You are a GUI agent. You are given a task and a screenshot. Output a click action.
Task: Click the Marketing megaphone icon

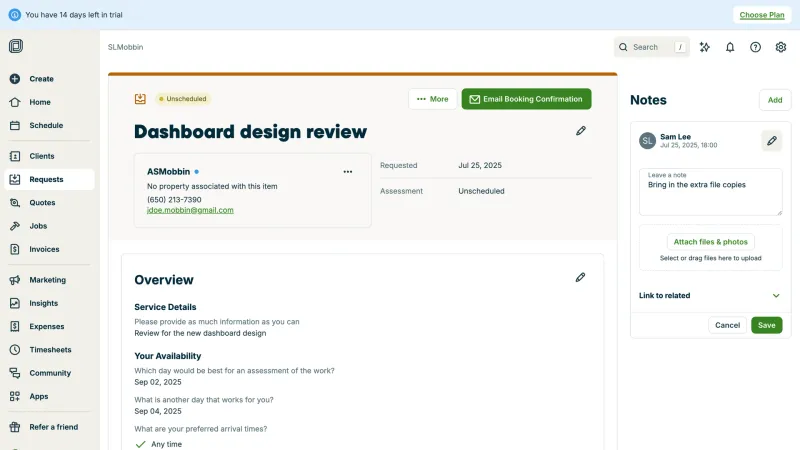15,280
